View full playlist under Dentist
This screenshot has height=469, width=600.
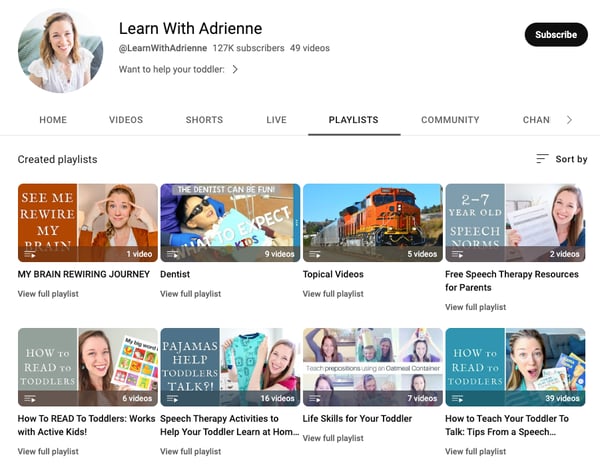pyautogui.click(x=190, y=294)
